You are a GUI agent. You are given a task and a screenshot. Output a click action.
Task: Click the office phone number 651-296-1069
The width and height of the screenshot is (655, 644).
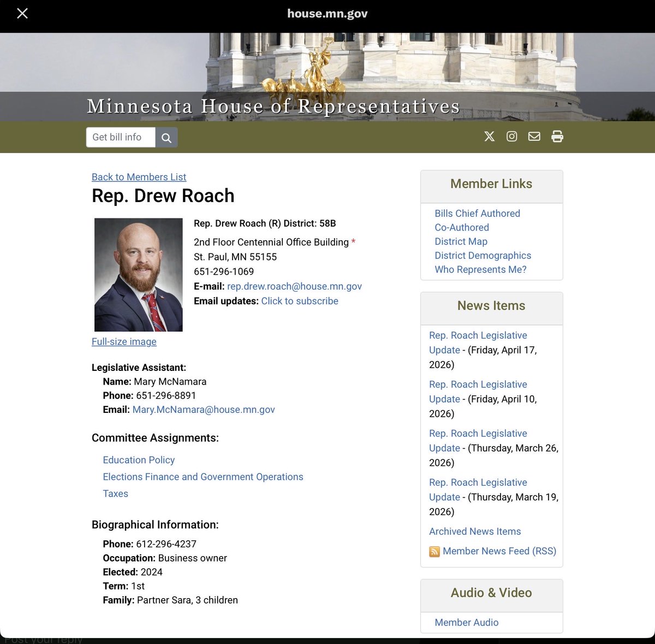[x=224, y=271]
